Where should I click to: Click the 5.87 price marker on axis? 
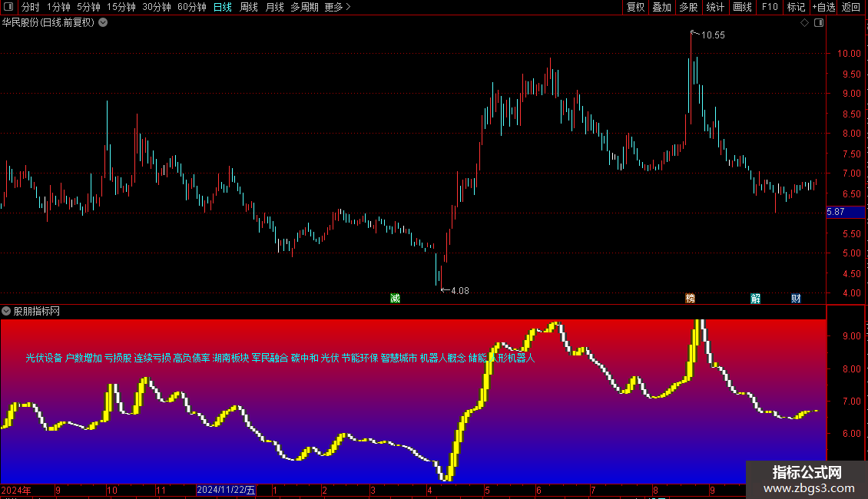coord(845,212)
